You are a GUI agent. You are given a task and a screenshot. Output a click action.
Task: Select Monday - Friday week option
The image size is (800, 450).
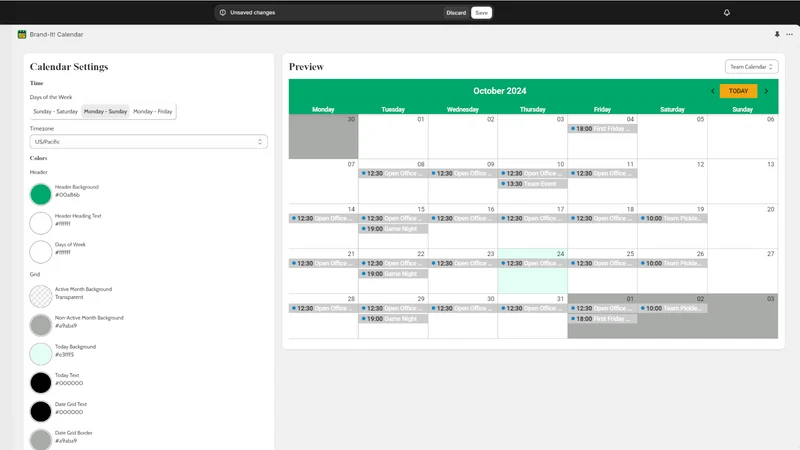click(153, 111)
